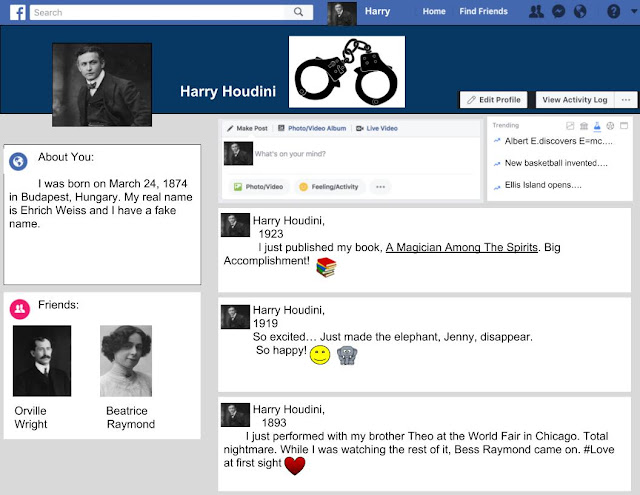Click the Harry profile thumbnail in top bar
This screenshot has width=640, height=495.
coord(342,13)
